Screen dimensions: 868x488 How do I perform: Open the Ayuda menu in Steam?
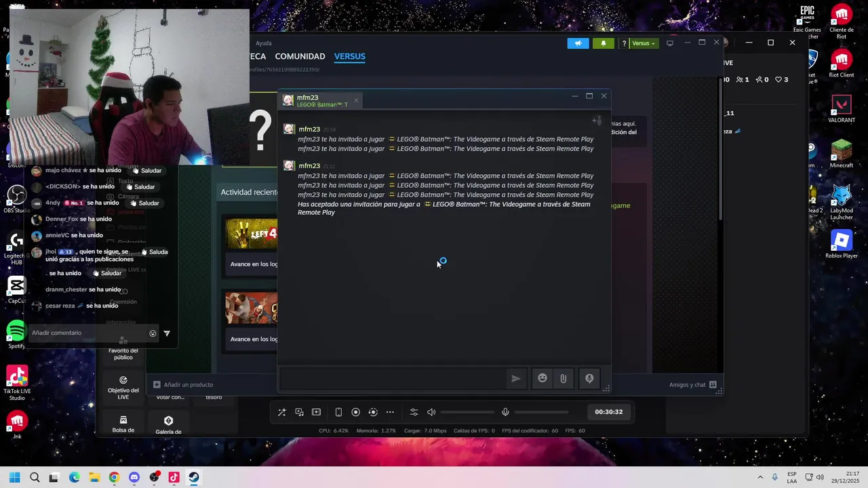264,43
